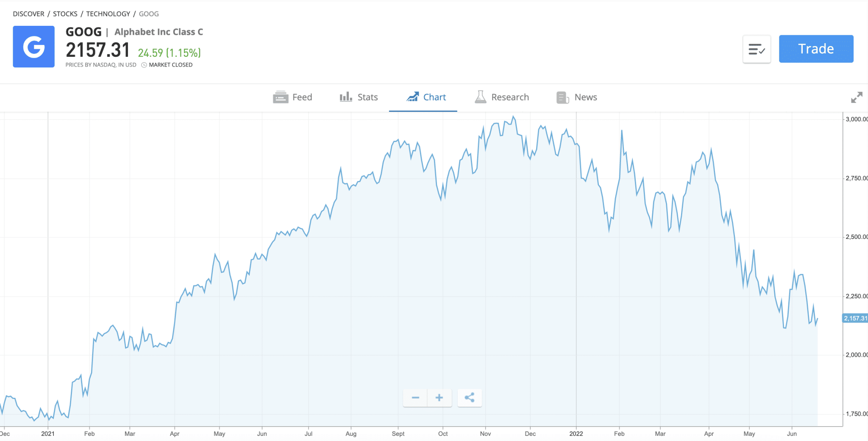Image resolution: width=868 pixels, height=441 pixels.
Task: Zoom in the chart with plus button
Action: (x=440, y=398)
